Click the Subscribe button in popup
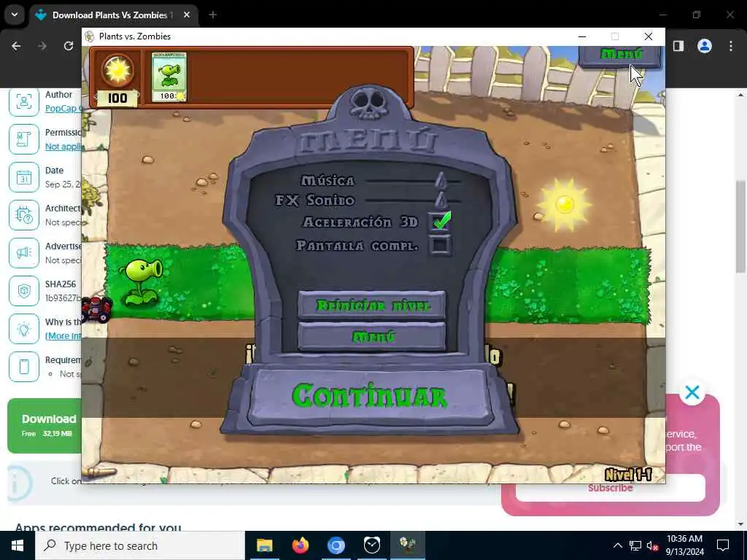The width and height of the screenshot is (747, 560). [611, 488]
